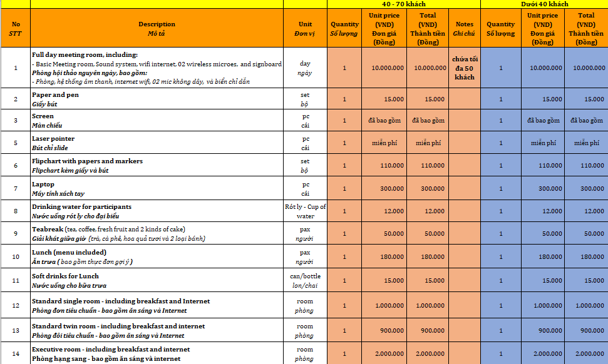This screenshot has height=364, width=608.
Task: Select the 'Description Mô tả' header cell
Action: click(x=157, y=28)
